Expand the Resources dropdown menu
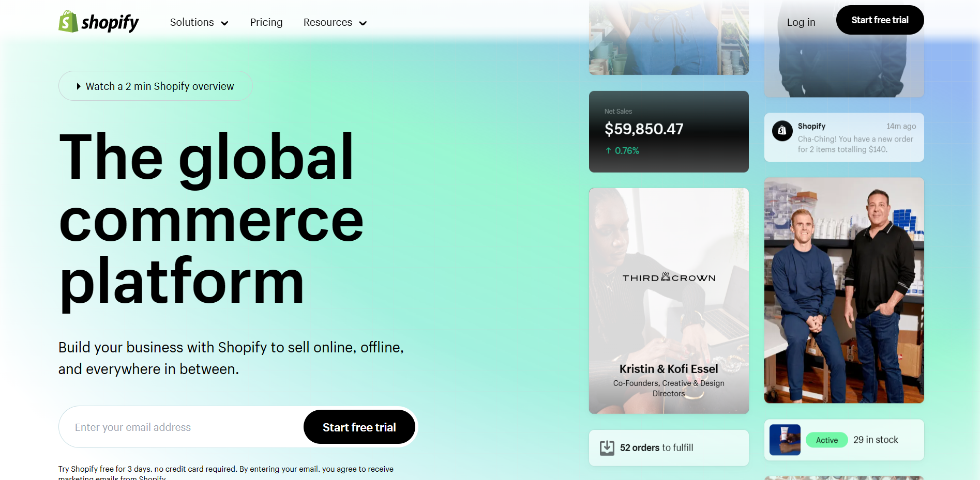The image size is (980, 480). [x=335, y=22]
